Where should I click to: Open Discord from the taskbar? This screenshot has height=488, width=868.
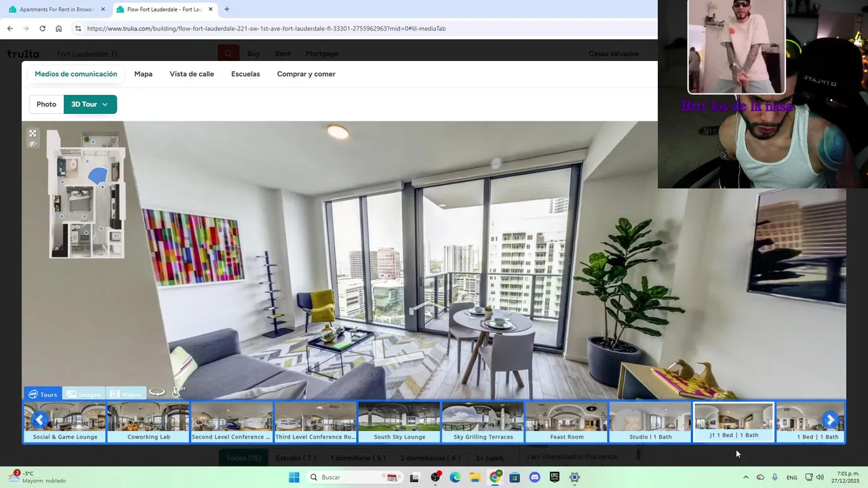coord(534,477)
